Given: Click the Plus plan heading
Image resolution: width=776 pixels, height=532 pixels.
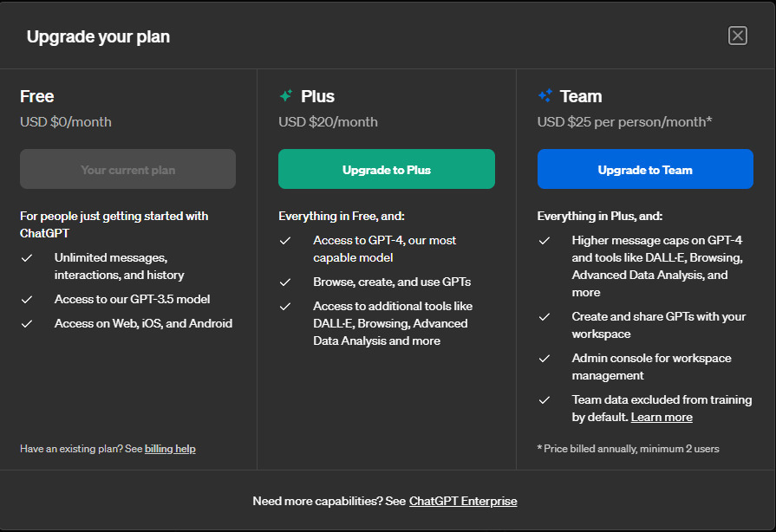Looking at the screenshot, I should coord(317,96).
